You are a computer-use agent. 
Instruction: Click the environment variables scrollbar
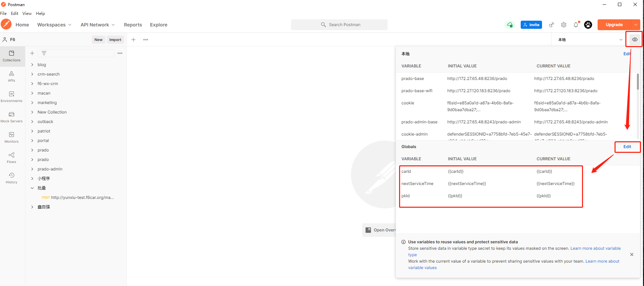click(x=638, y=82)
